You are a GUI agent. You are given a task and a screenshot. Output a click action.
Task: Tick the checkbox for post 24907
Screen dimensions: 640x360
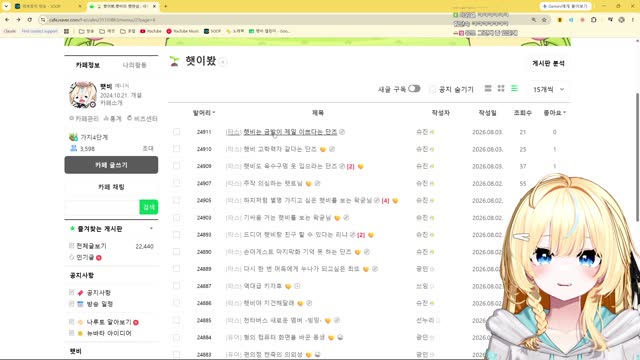point(176,183)
